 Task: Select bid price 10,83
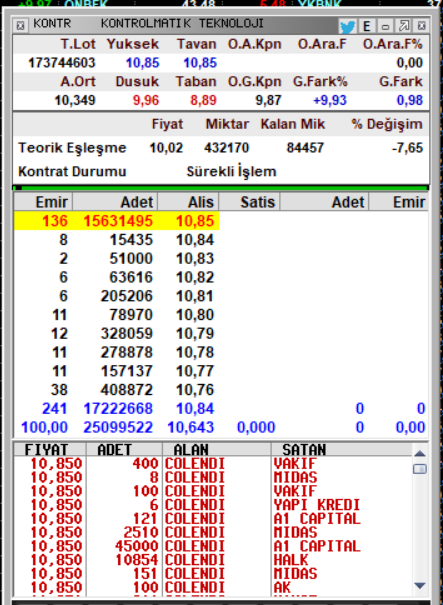195,258
